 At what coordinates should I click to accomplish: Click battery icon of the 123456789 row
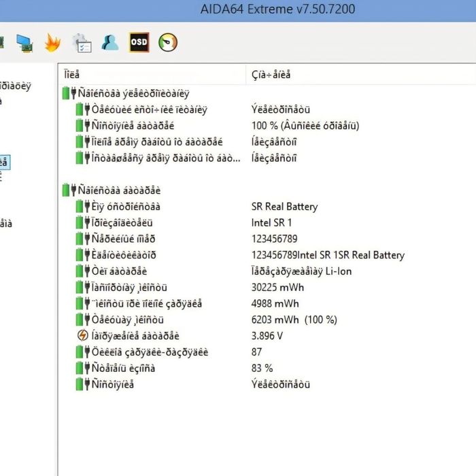pos(83,239)
